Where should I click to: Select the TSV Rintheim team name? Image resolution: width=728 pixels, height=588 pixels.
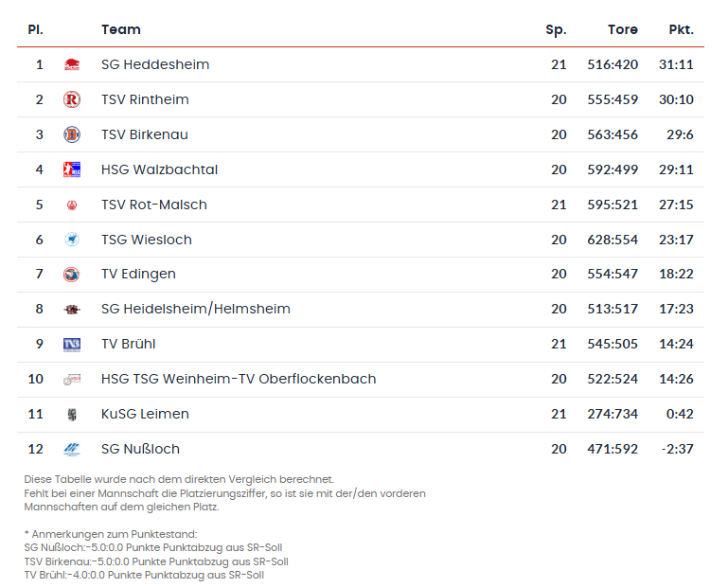tap(145, 99)
